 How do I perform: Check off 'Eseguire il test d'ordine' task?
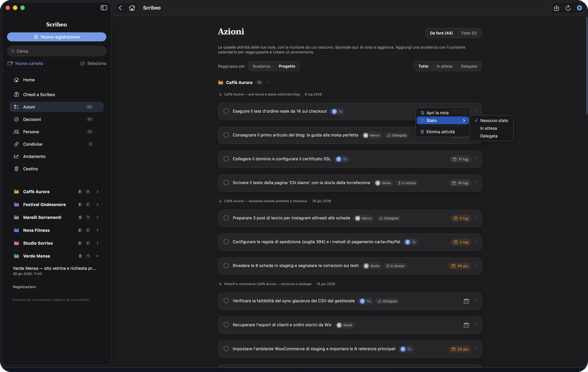tap(226, 111)
